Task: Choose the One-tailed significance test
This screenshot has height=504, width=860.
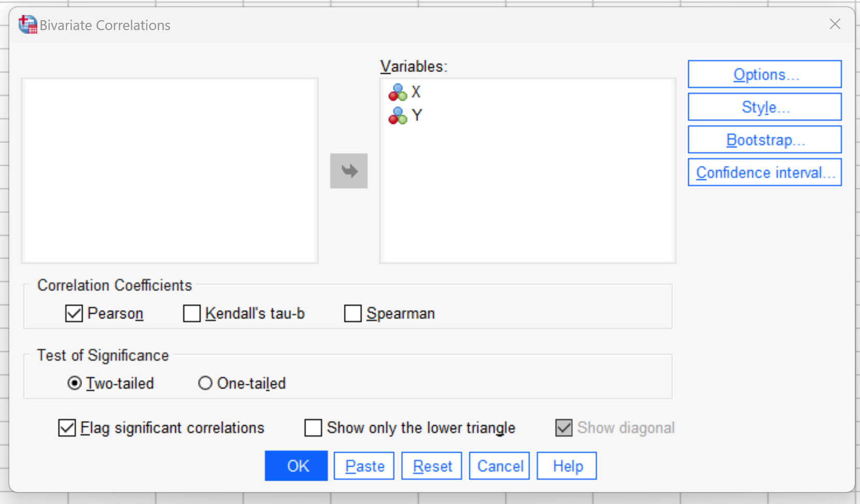Action: (205, 383)
